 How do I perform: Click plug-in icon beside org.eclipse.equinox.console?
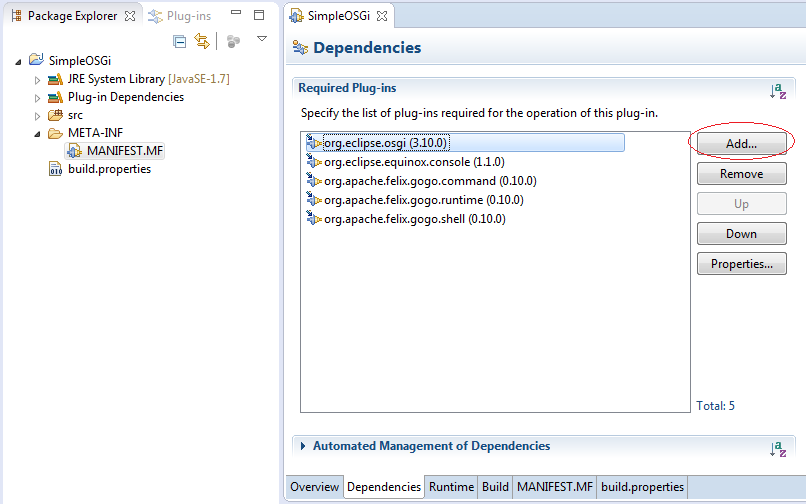tap(314, 161)
